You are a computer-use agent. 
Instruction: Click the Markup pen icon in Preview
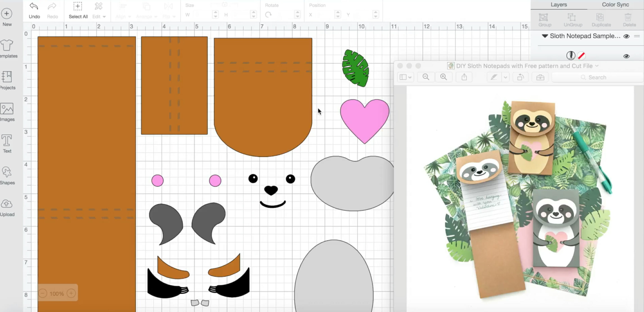click(494, 77)
